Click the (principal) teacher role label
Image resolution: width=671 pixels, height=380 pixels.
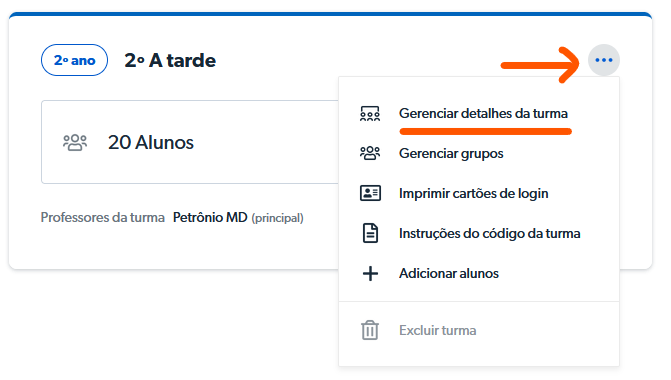277,218
